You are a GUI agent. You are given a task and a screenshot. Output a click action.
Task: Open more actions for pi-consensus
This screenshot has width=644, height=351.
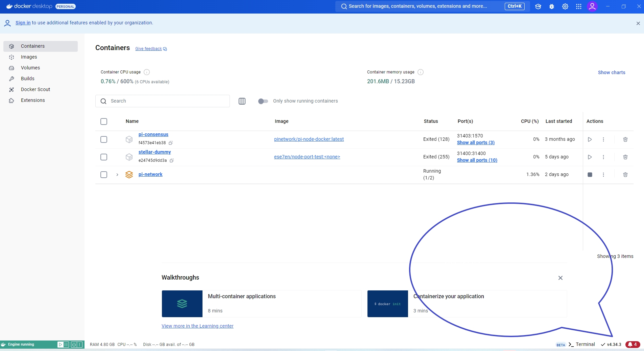pyautogui.click(x=603, y=139)
